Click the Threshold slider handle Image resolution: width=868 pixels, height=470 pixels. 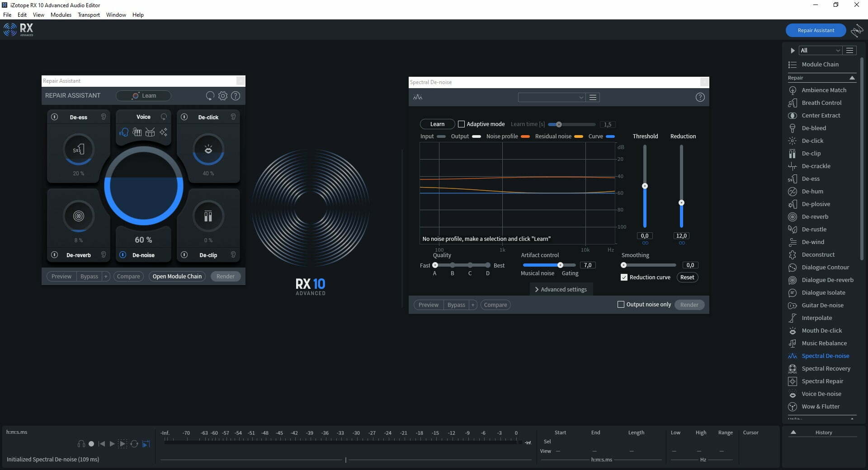coord(645,186)
